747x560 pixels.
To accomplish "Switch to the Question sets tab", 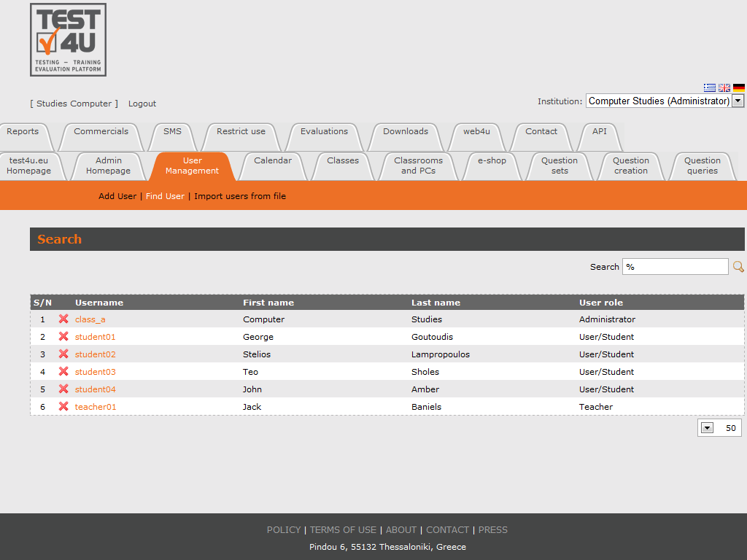I will coord(560,166).
